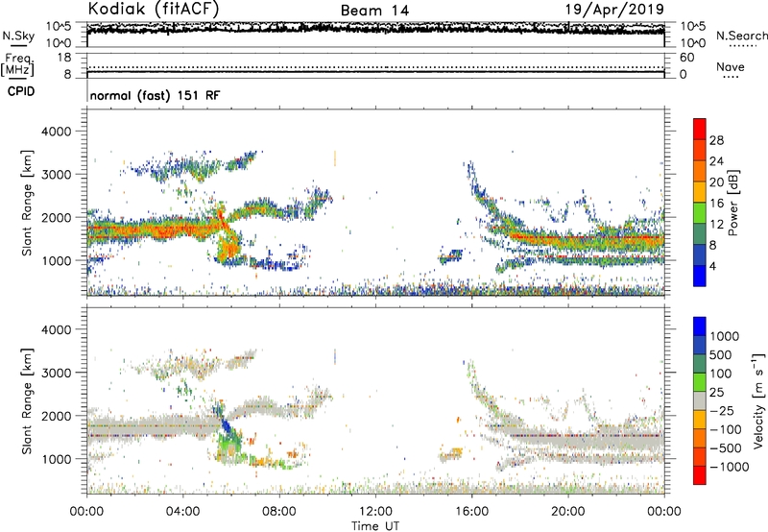Click the 'Beam 14' label
This screenshot has width=768, height=532.
[x=374, y=11]
